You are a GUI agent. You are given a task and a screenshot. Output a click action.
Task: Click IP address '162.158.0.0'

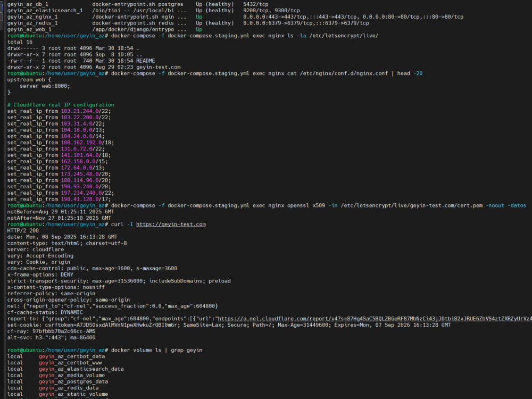coord(78,162)
